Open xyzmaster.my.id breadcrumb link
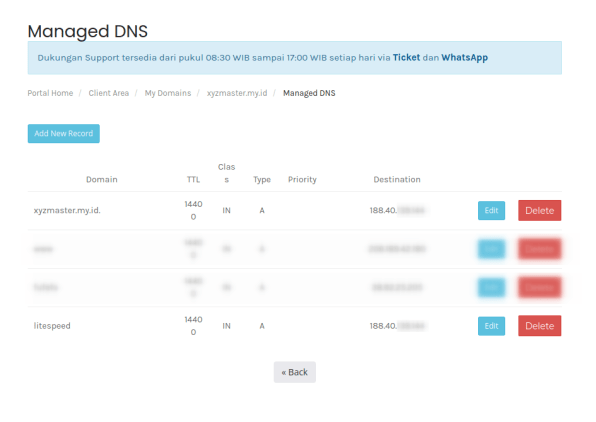This screenshot has height=422, width=596. coord(237,93)
